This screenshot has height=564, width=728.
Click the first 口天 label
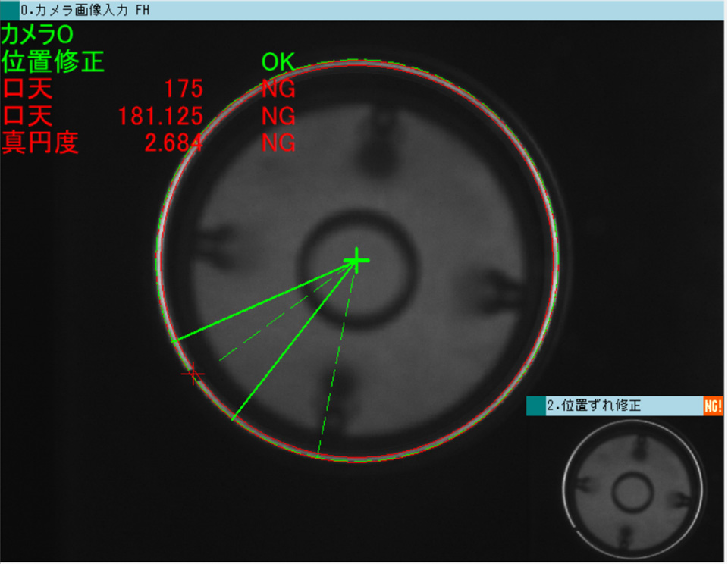pyautogui.click(x=27, y=89)
